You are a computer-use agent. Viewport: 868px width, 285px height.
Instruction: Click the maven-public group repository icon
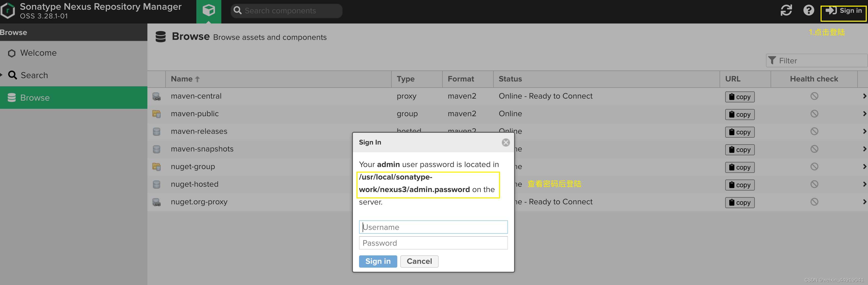click(x=157, y=114)
